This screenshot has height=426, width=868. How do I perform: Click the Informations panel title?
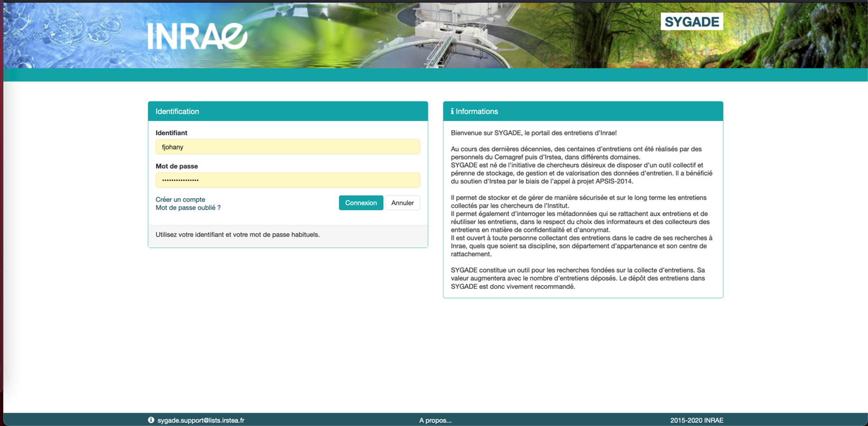click(477, 111)
